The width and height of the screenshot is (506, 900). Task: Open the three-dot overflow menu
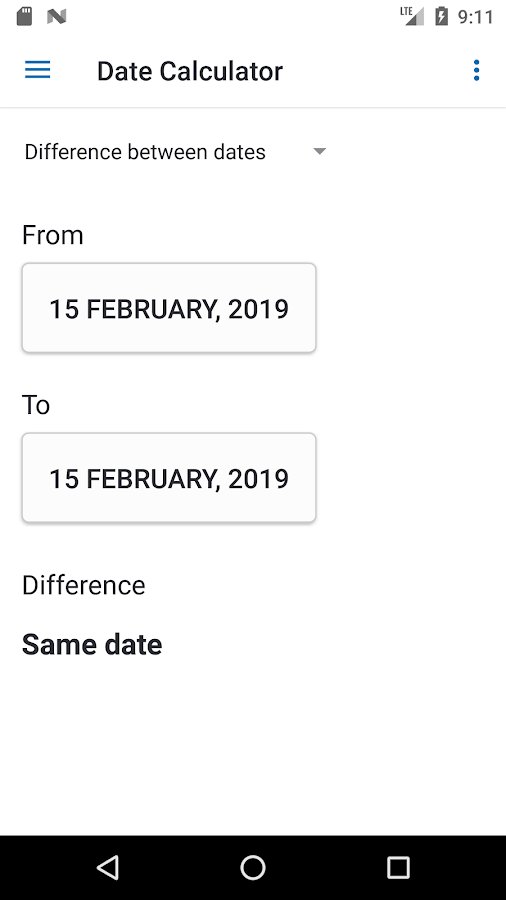pos(476,70)
